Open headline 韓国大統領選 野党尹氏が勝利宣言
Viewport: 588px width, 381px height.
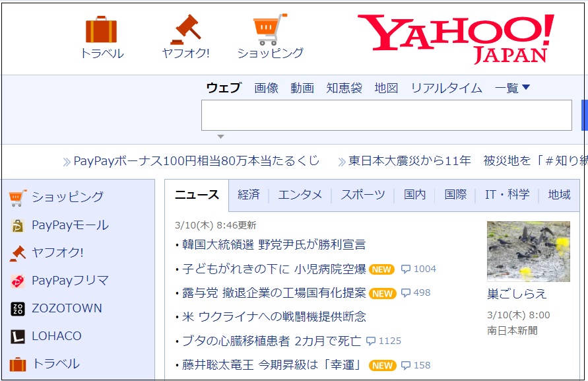click(274, 245)
